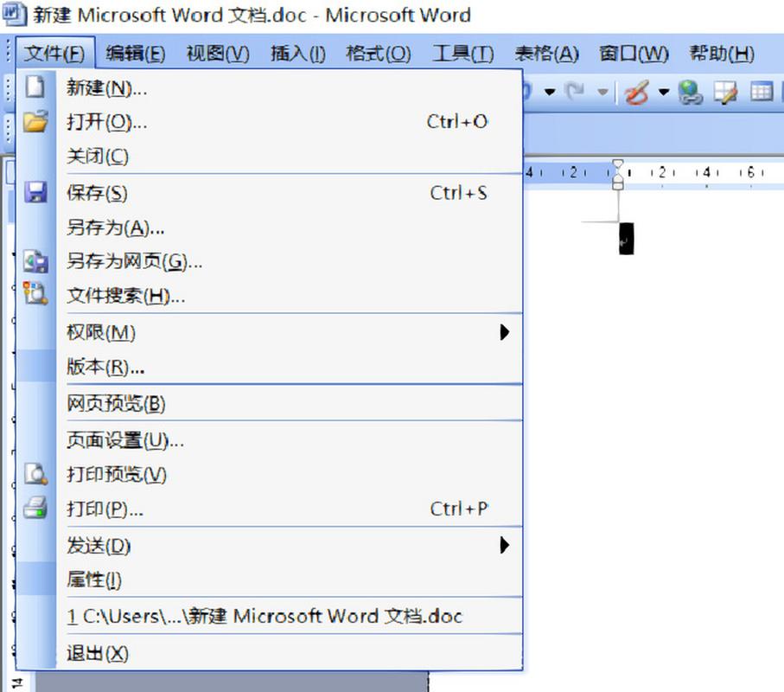Open the 编辑(E) menu
This screenshot has width=784, height=692.
tap(136, 53)
